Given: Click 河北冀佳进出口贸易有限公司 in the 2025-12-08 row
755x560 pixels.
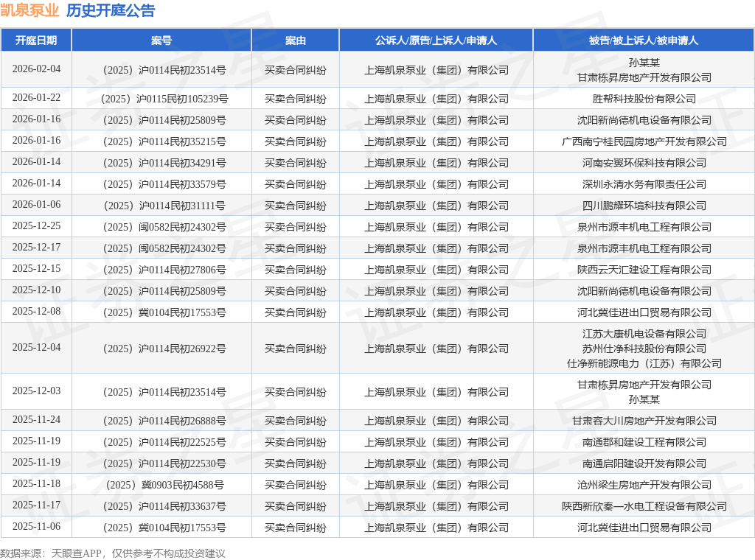Looking at the screenshot, I should pyautogui.click(x=644, y=312).
